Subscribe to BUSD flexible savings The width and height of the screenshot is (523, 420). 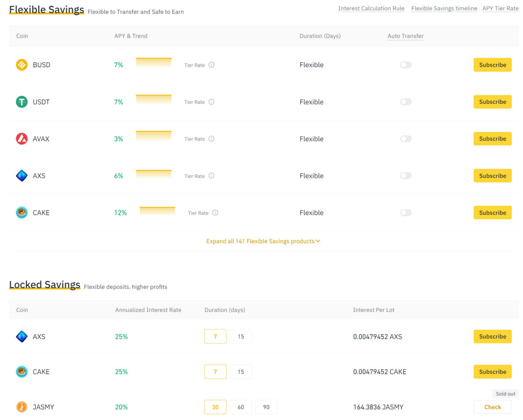click(x=492, y=65)
